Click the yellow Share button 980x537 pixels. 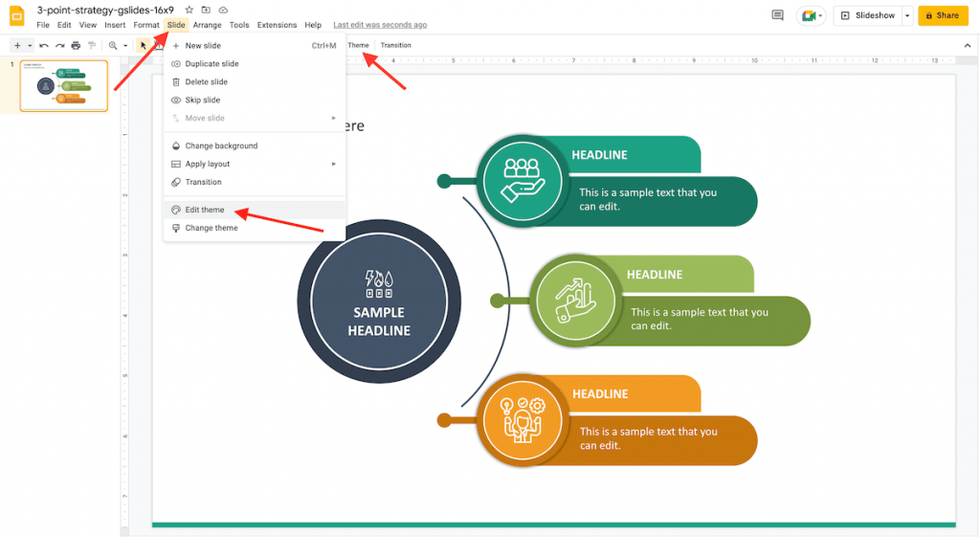[942, 15]
